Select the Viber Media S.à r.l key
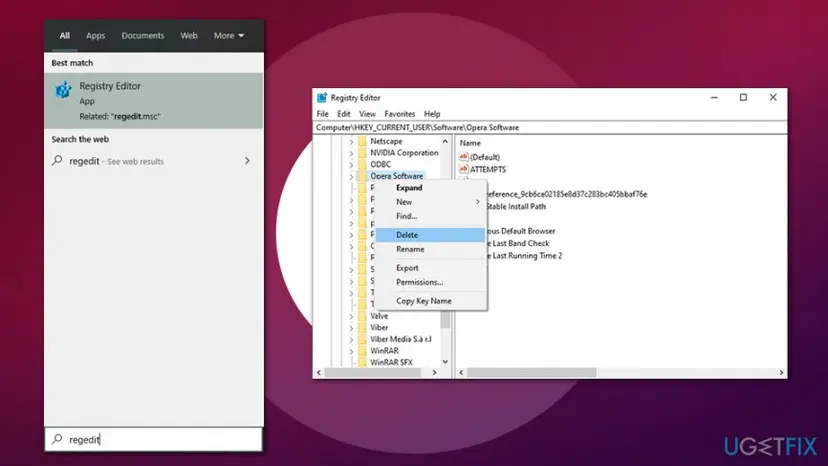Viewport: 828px width, 466px height. pos(401,339)
